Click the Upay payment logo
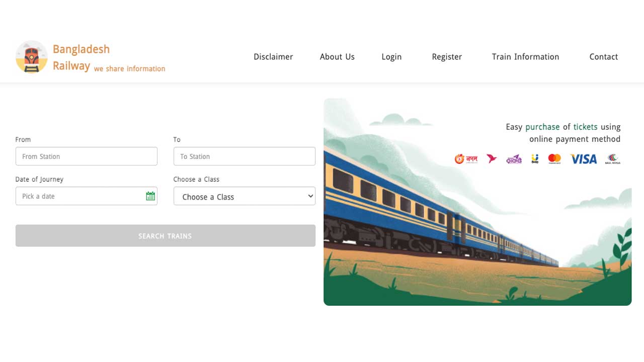 535,159
